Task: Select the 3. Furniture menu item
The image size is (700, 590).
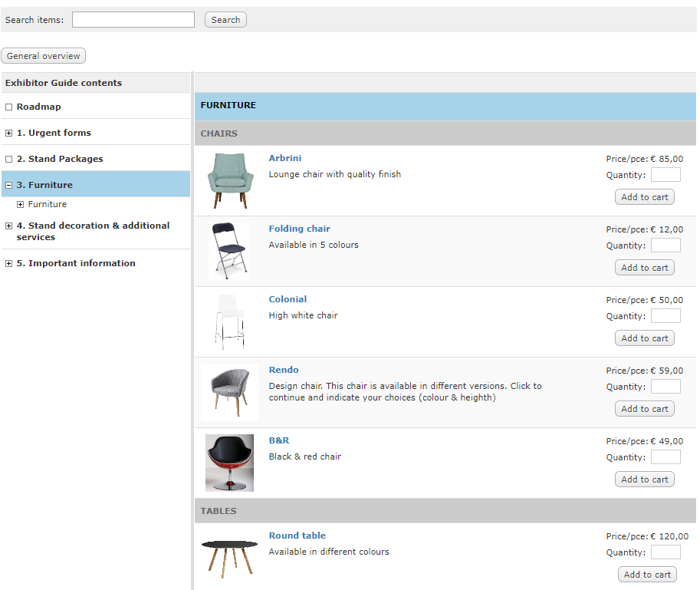Action: click(44, 184)
